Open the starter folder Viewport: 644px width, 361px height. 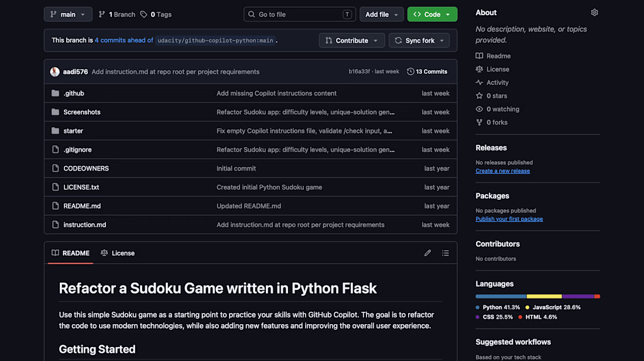coord(73,131)
